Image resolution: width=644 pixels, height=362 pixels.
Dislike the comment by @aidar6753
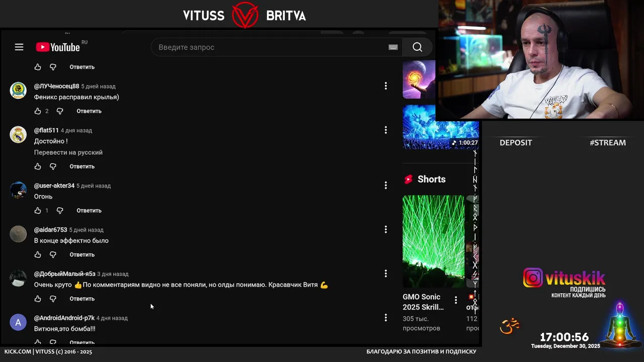[x=53, y=255]
